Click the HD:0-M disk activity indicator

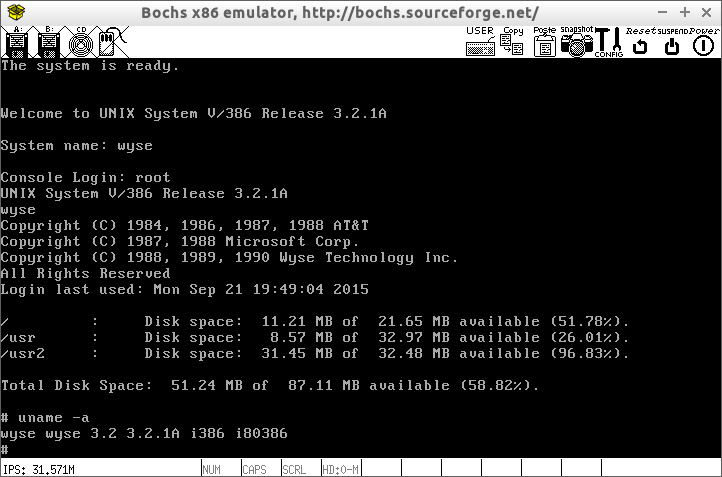(341, 469)
